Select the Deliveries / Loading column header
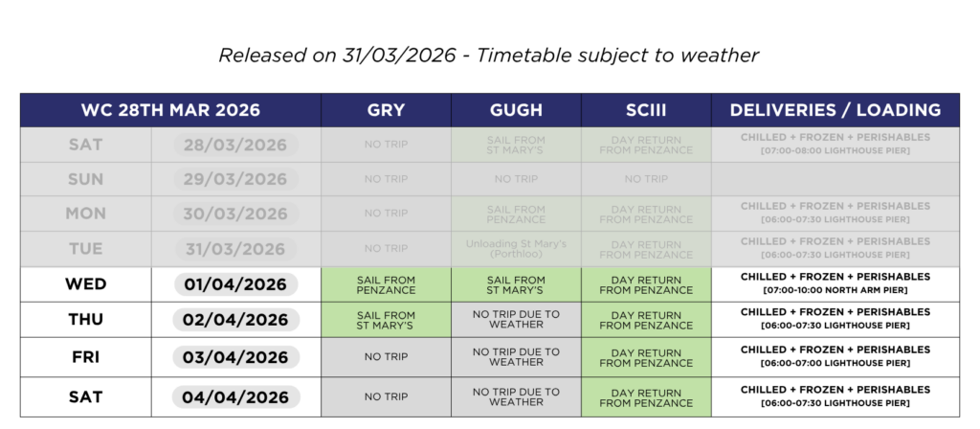Viewport: 980px width, 429px height. coord(835,110)
